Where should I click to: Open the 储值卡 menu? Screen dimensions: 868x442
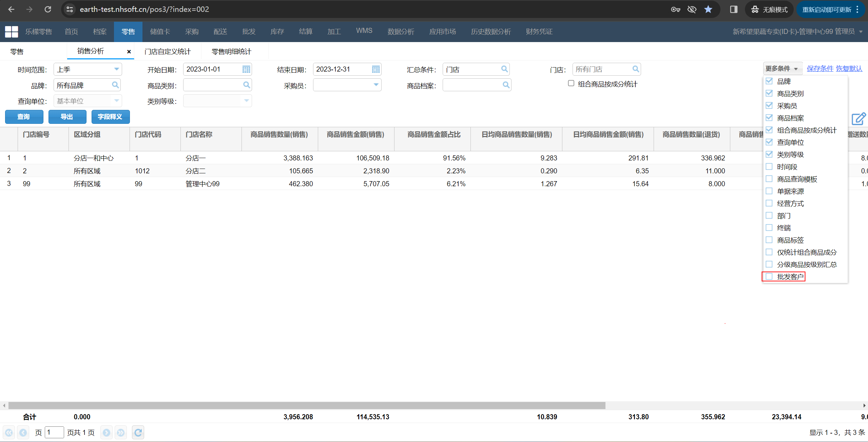point(160,32)
